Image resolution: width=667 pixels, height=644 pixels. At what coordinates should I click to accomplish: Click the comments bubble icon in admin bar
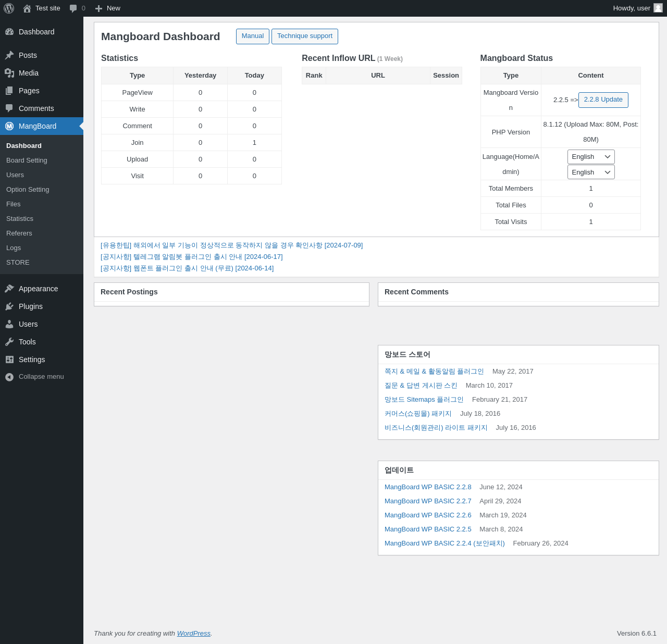click(73, 8)
